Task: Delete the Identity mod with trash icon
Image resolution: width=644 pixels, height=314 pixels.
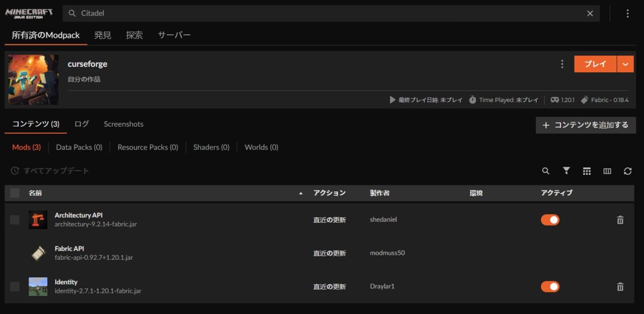Action: 620,286
